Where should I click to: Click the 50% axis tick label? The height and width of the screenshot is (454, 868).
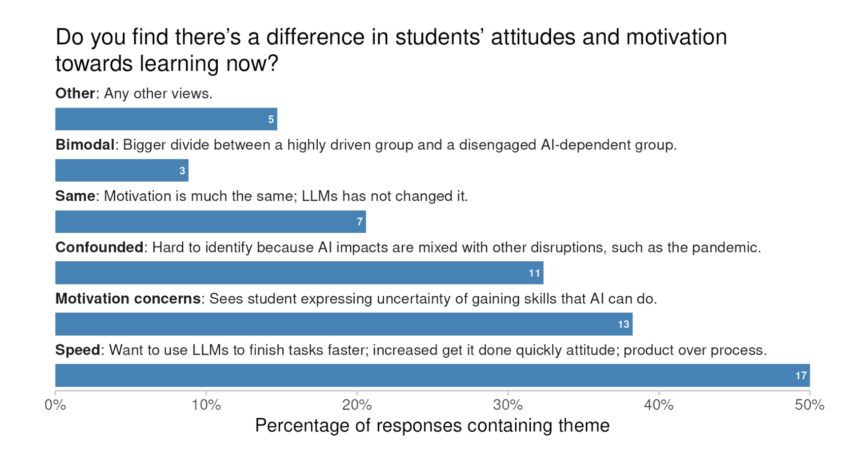[809, 405]
